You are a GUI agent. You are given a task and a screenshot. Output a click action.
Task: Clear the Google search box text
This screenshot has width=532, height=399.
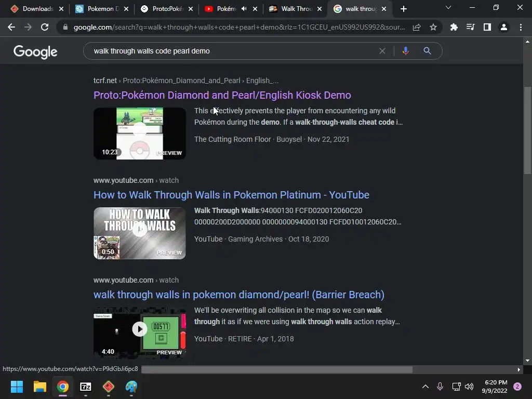tap(382, 51)
